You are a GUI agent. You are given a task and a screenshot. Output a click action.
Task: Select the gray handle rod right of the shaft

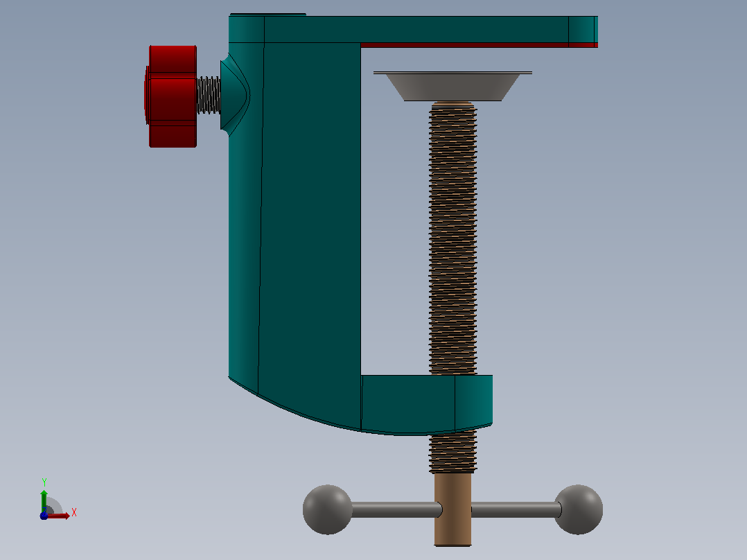(516, 509)
